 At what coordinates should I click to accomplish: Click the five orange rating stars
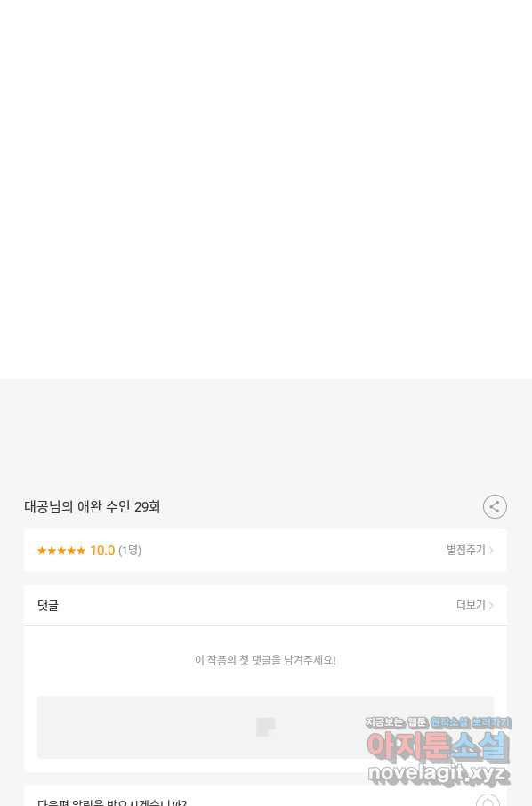(61, 551)
